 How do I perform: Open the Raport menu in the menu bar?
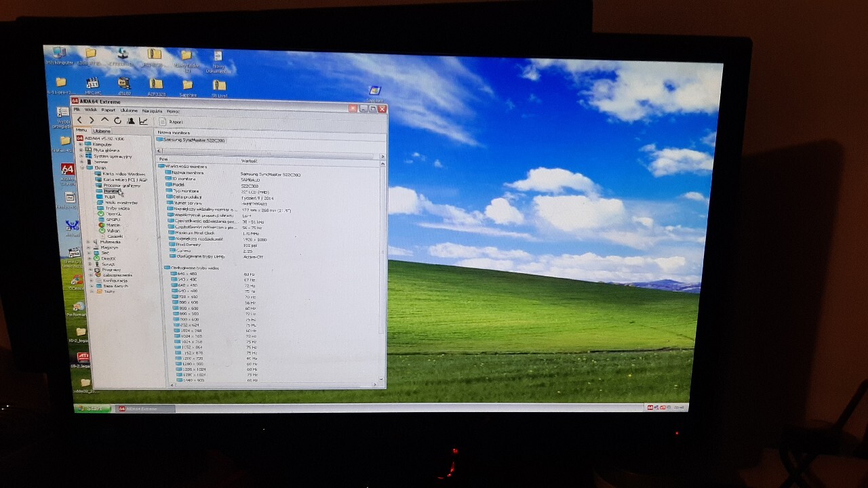point(108,110)
